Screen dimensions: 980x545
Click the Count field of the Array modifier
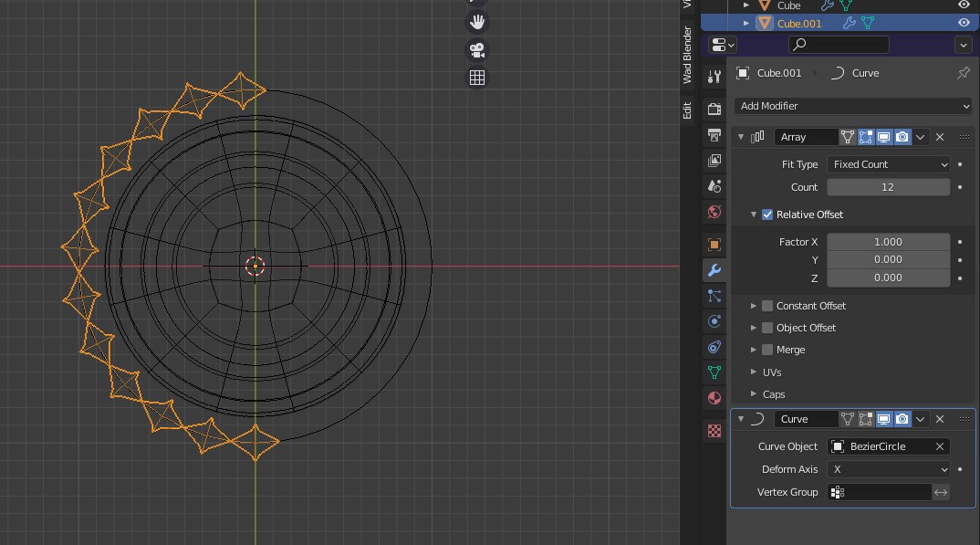tap(888, 186)
